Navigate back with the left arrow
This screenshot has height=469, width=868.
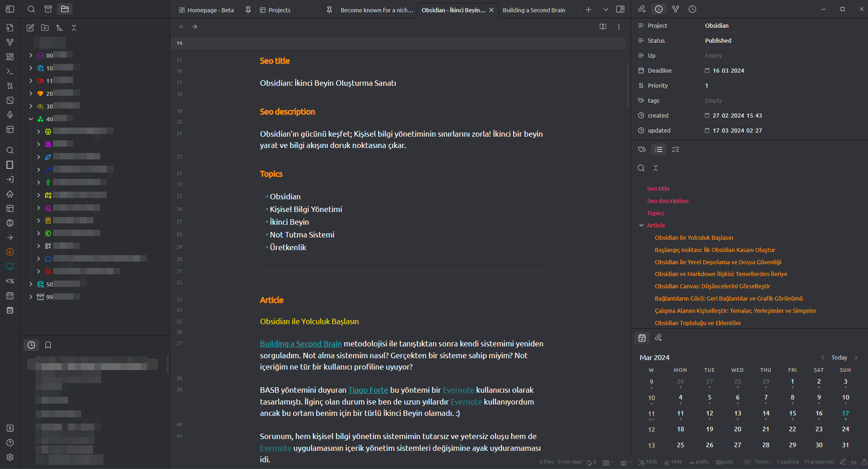[182, 27]
